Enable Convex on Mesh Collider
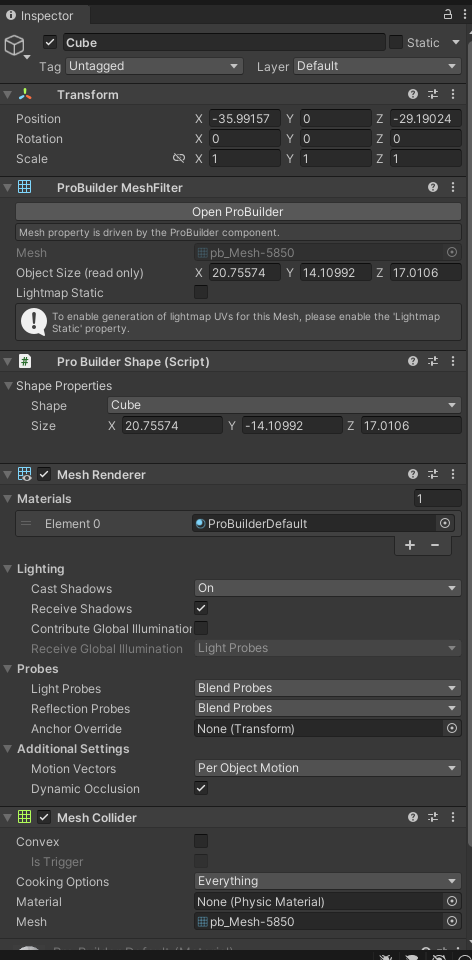Viewport: 472px width, 960px height. 201,841
